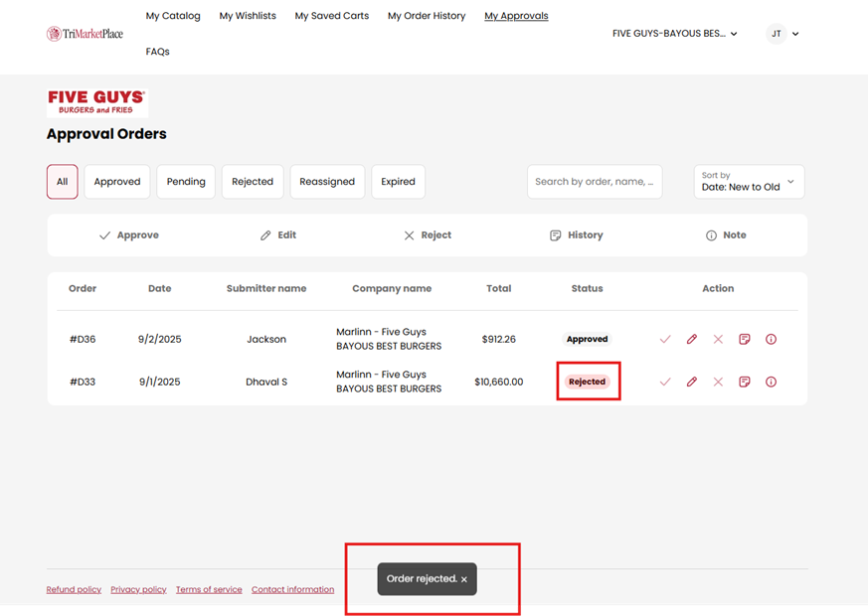The height and width of the screenshot is (616, 868).
Task: Dismiss the 'Order rejected.' toast notification
Action: (464, 579)
